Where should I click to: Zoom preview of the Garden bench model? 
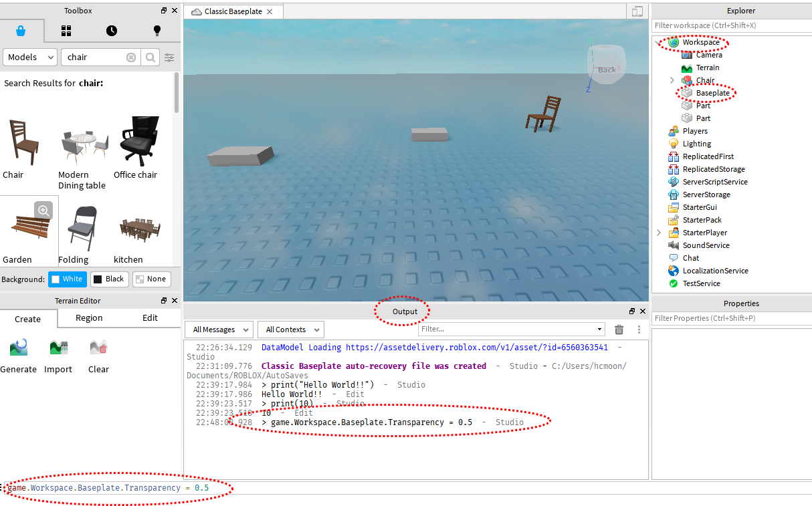click(x=43, y=211)
